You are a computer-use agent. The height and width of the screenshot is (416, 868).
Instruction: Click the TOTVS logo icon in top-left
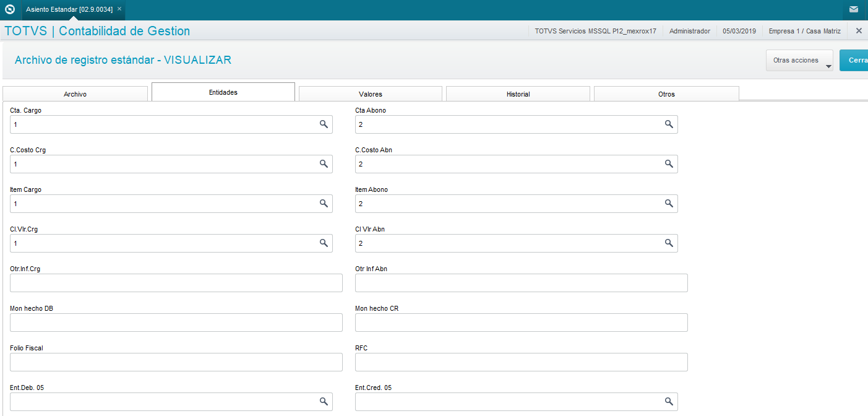click(x=10, y=9)
